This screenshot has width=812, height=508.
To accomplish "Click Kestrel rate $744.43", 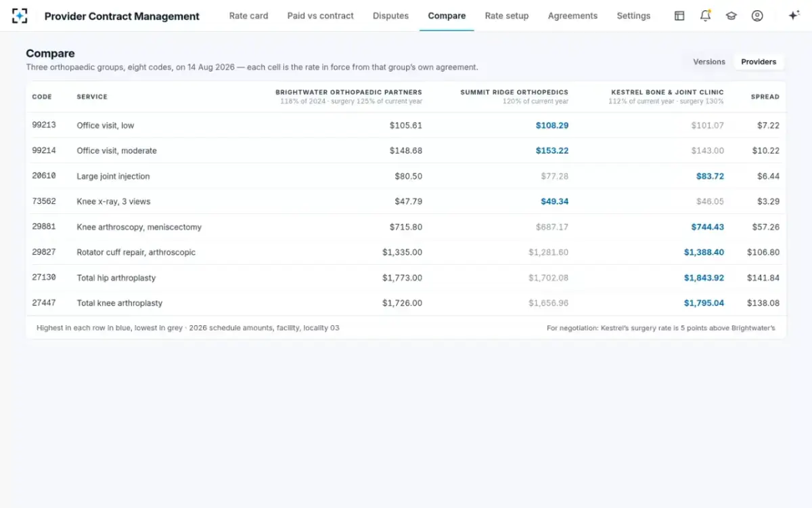I will (708, 227).
